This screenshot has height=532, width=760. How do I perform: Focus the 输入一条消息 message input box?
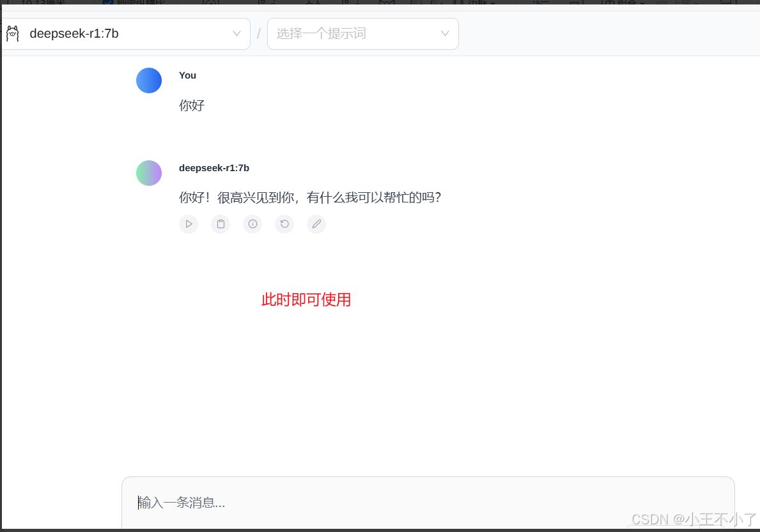tap(428, 503)
